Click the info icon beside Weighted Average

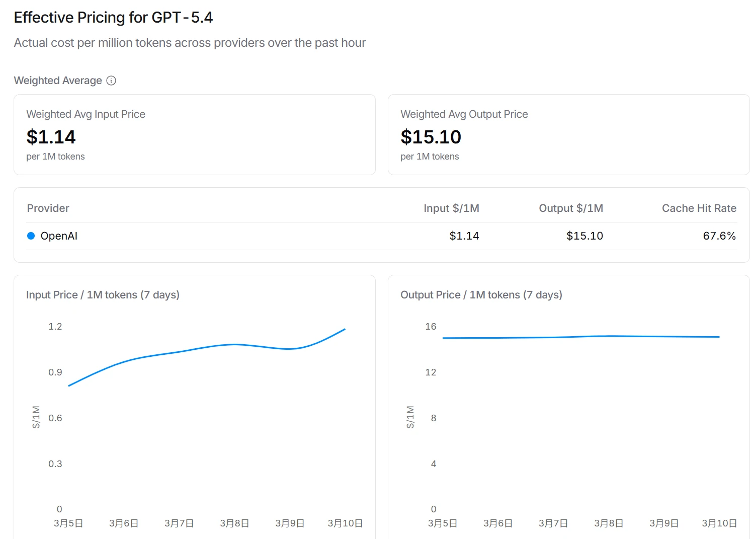pos(112,81)
